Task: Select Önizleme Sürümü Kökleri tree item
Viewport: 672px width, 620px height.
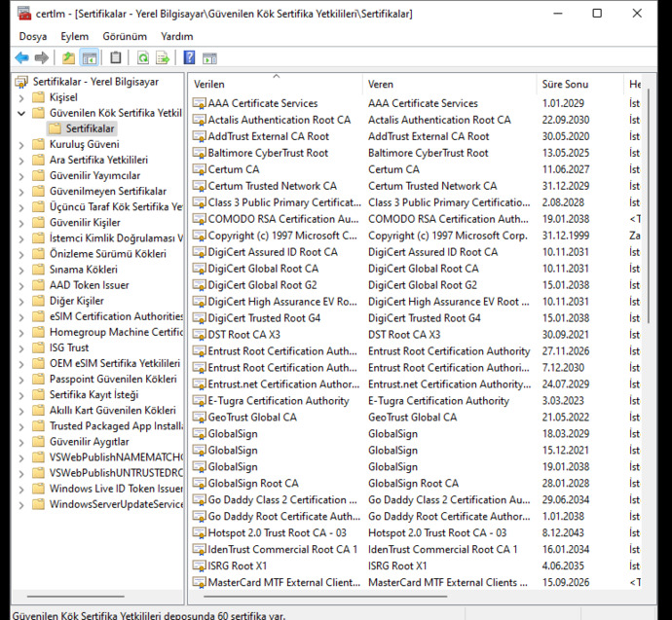Action: coord(107,253)
